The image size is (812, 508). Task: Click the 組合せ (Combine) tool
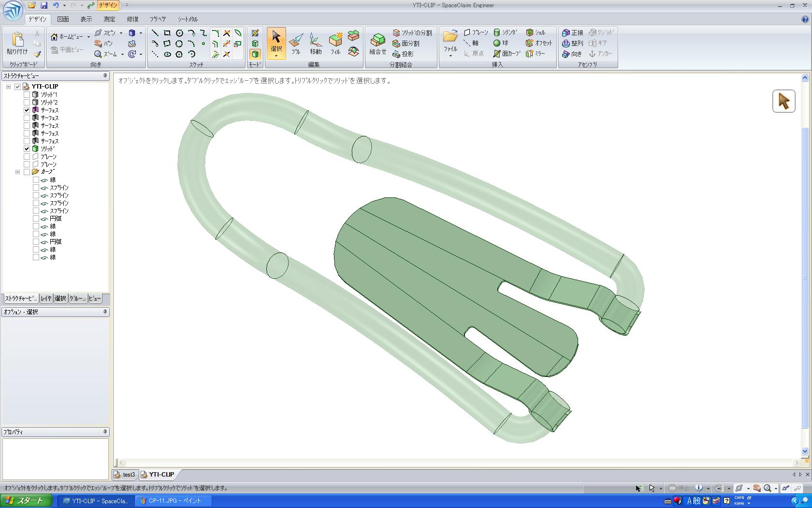(377, 44)
